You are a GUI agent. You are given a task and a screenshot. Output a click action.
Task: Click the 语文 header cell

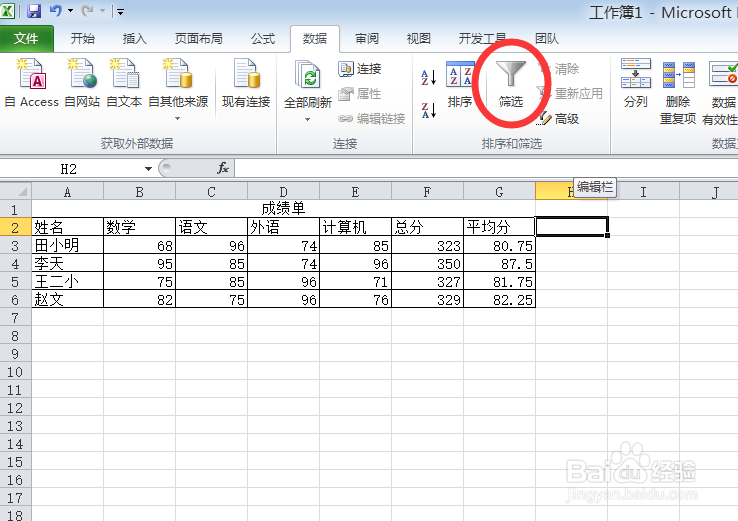tap(211, 227)
